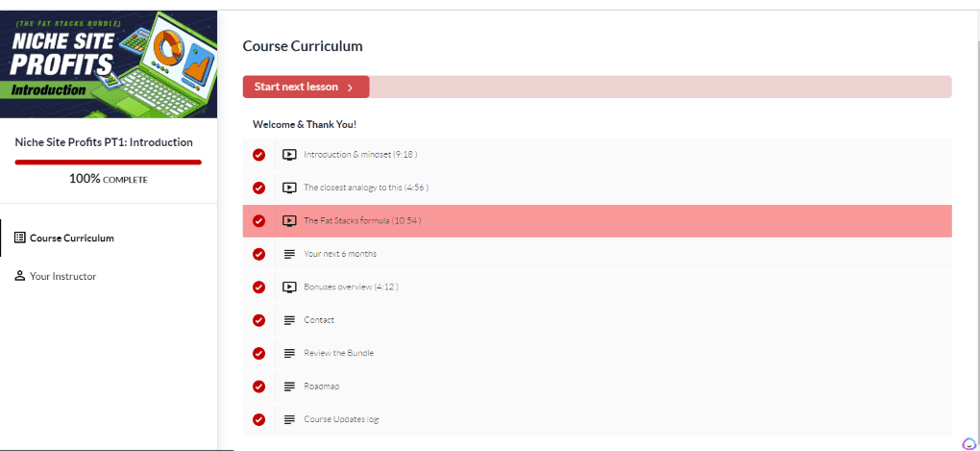Open the Course Updates log lesson
The width and height of the screenshot is (980, 451).
341,419
